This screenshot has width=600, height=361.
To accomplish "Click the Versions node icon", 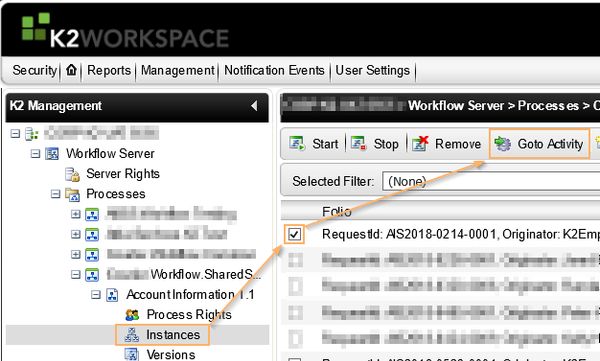I will pyautogui.click(x=132, y=354).
